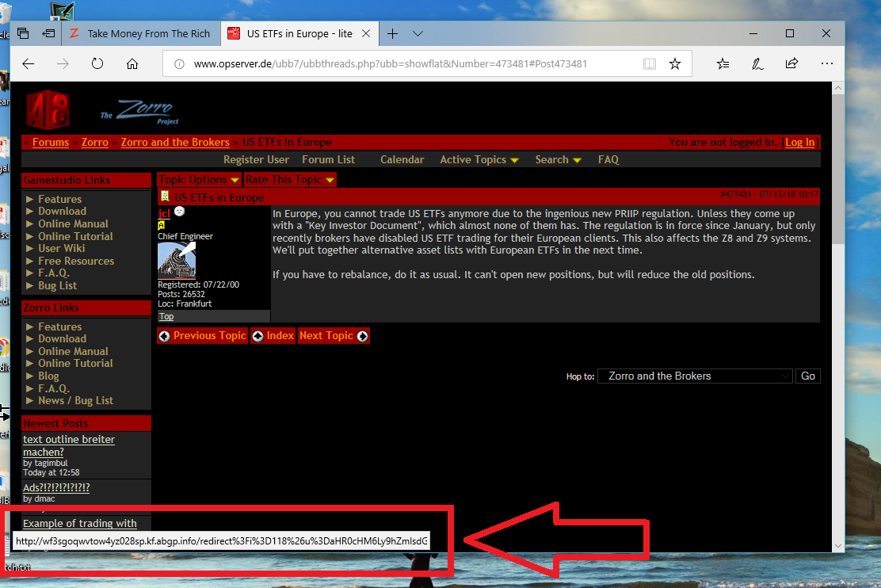The width and height of the screenshot is (881, 588).
Task: Jump to Top link in post
Action: point(166,316)
